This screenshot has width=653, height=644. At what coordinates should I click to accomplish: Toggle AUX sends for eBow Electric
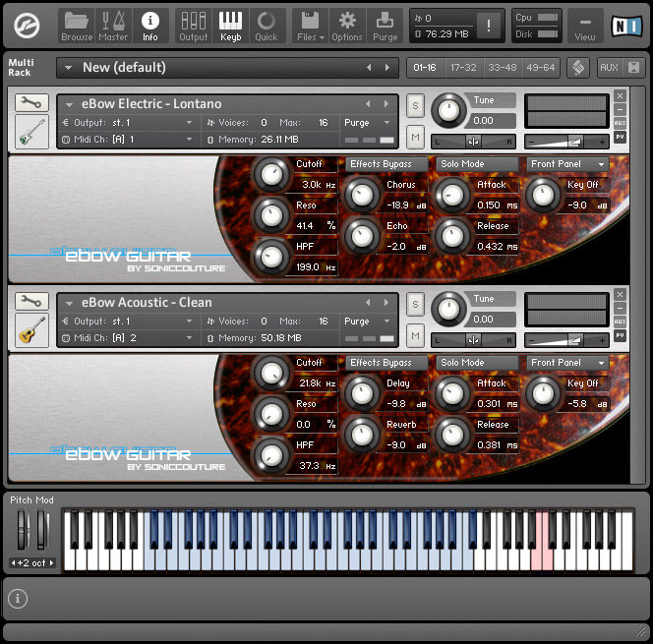620,123
